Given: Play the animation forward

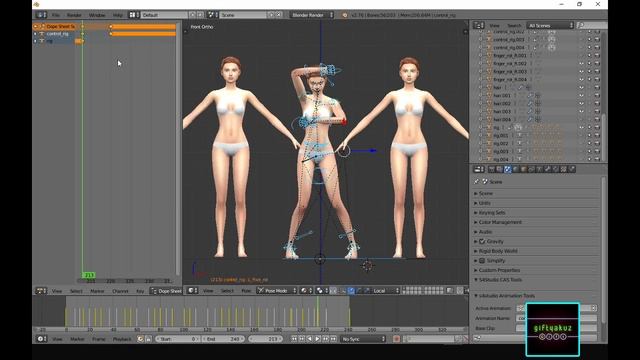Looking at the screenshot, I should pyautogui.click(x=318, y=339).
